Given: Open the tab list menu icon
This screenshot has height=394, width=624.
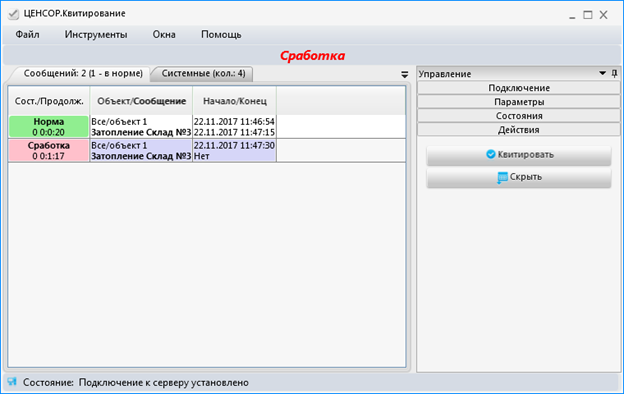Looking at the screenshot, I should (405, 74).
